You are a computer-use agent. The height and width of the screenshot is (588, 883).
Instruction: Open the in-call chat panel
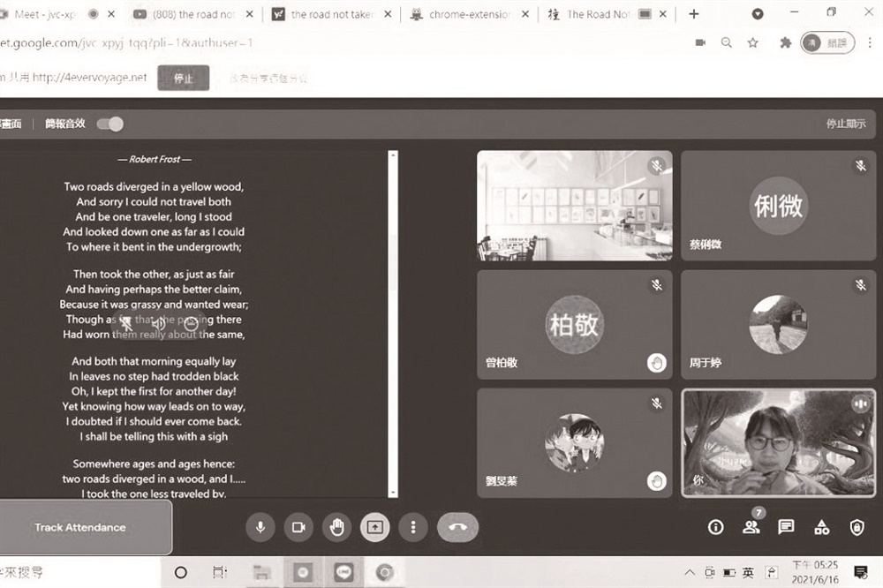pos(786,527)
